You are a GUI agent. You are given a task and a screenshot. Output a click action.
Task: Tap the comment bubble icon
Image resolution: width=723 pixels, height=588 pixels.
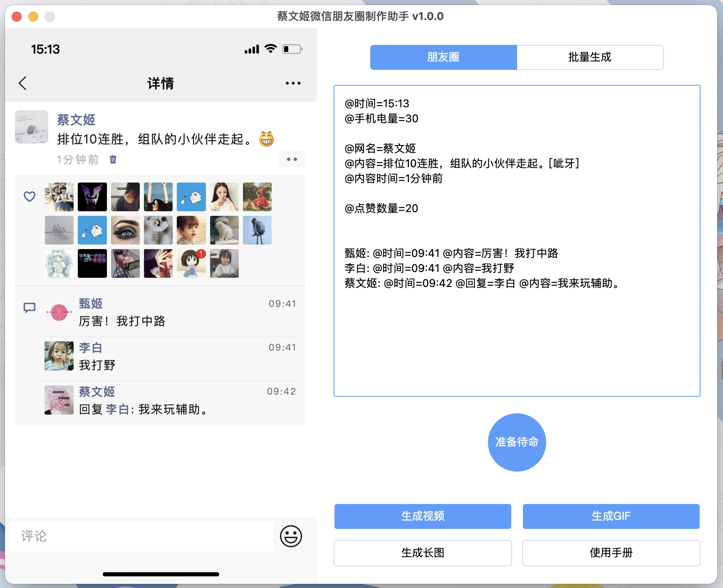[x=30, y=308]
